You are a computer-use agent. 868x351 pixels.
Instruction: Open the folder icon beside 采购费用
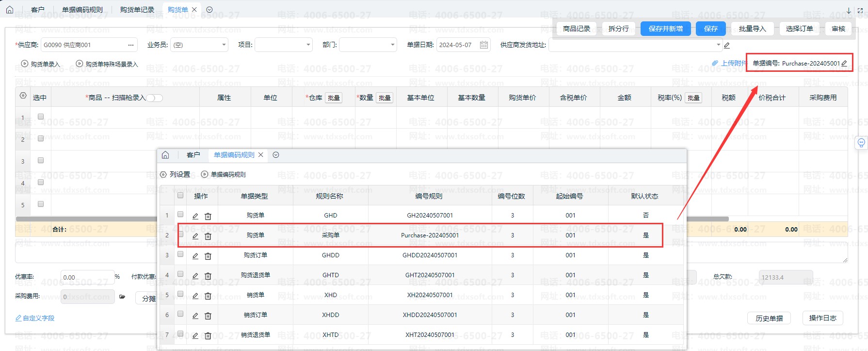(122, 297)
